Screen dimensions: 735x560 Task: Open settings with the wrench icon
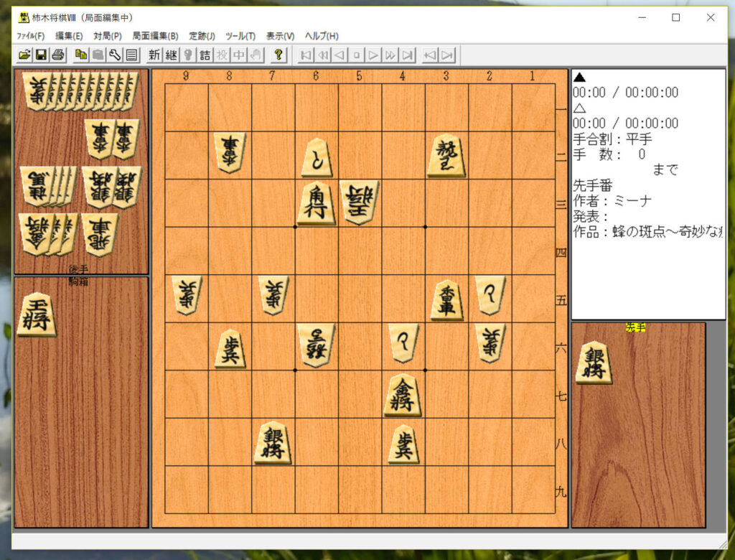pos(115,55)
